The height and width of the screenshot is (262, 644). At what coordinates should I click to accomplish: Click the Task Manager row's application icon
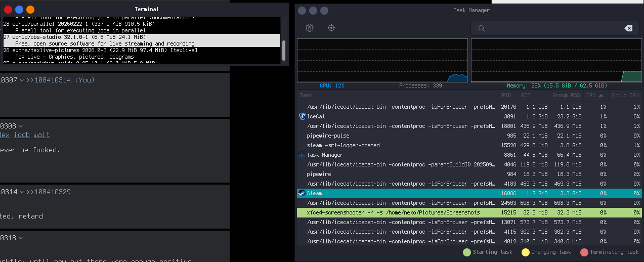pyautogui.click(x=302, y=155)
